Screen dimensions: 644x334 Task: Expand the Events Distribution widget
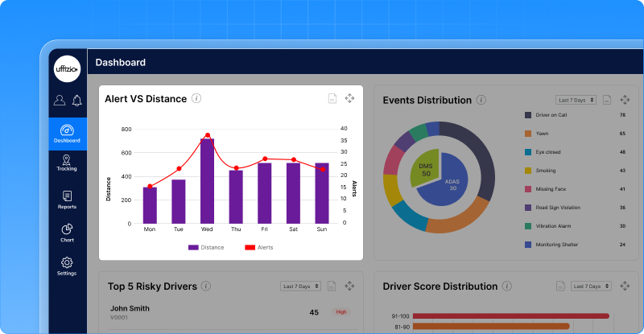pyautogui.click(x=625, y=100)
